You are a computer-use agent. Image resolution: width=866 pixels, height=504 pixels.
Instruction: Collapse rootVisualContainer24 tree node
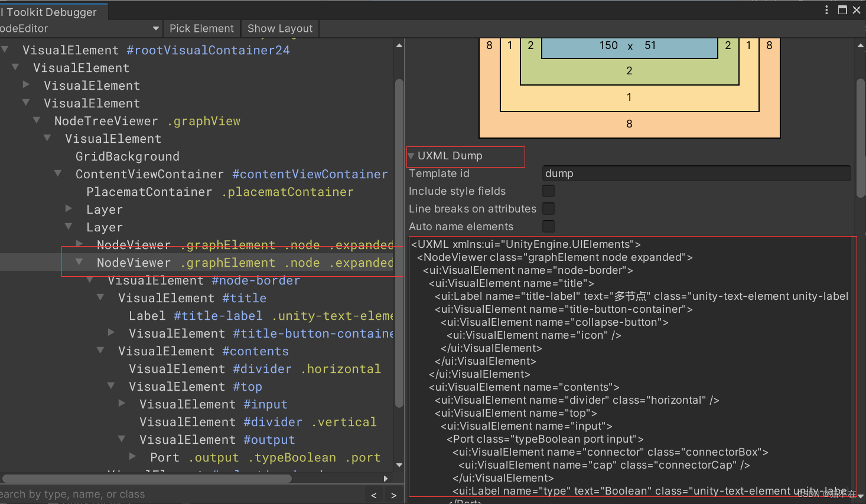point(5,50)
